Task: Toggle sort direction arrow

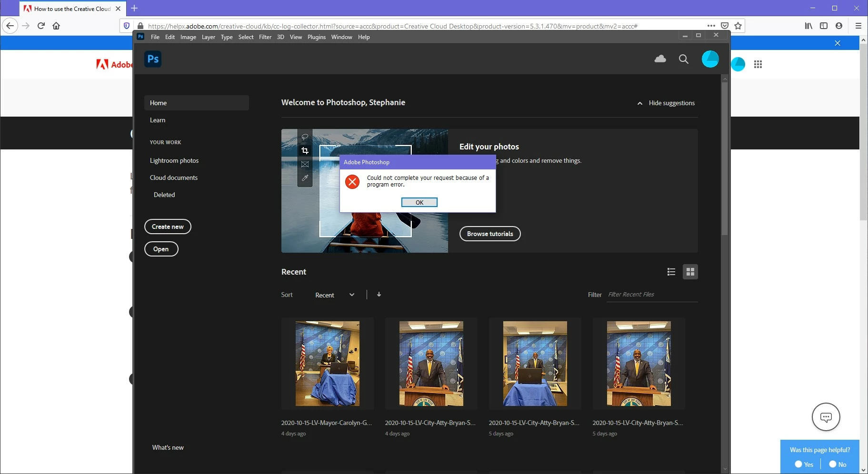Action: click(x=379, y=295)
